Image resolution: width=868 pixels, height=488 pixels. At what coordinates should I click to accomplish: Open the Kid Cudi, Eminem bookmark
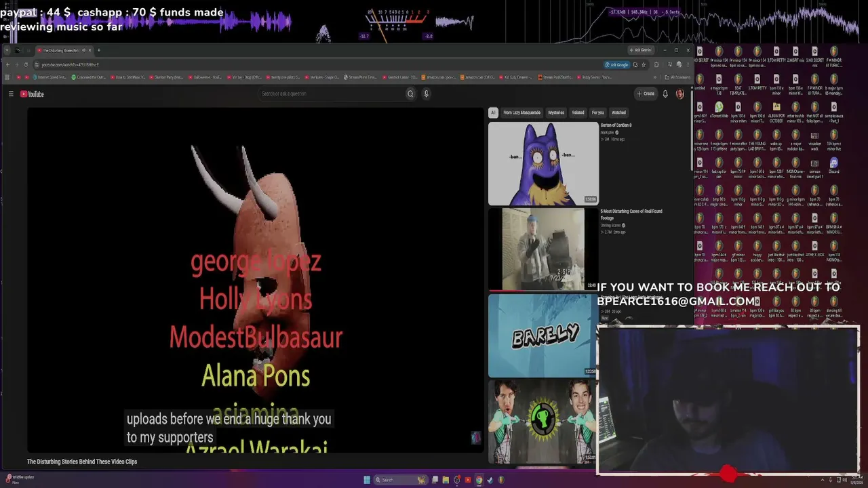coord(517,77)
